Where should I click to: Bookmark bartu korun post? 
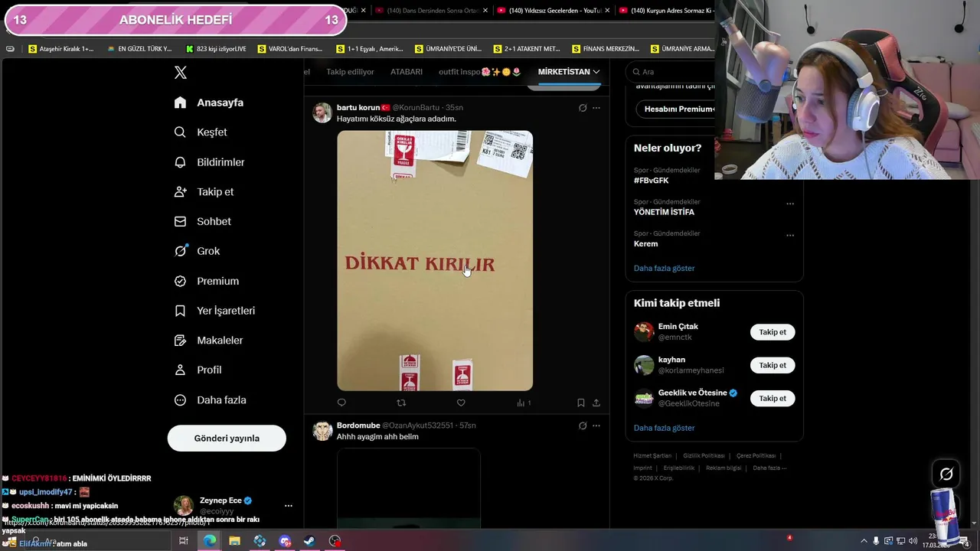pos(580,403)
